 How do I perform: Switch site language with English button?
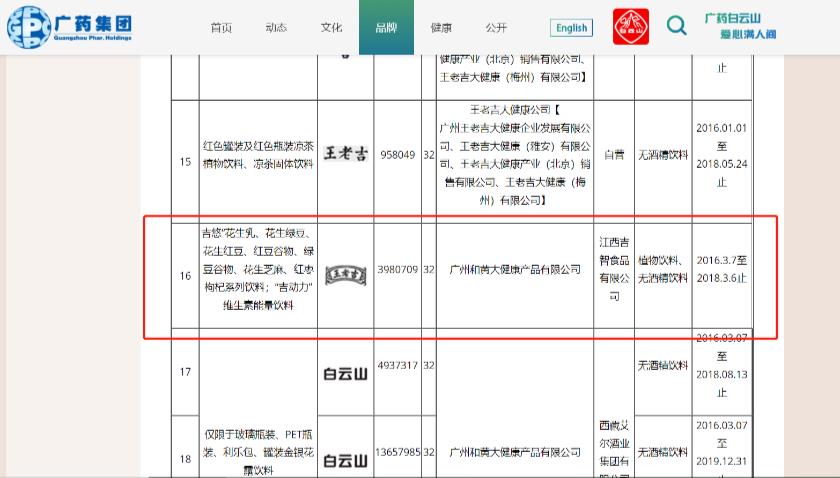click(571, 28)
